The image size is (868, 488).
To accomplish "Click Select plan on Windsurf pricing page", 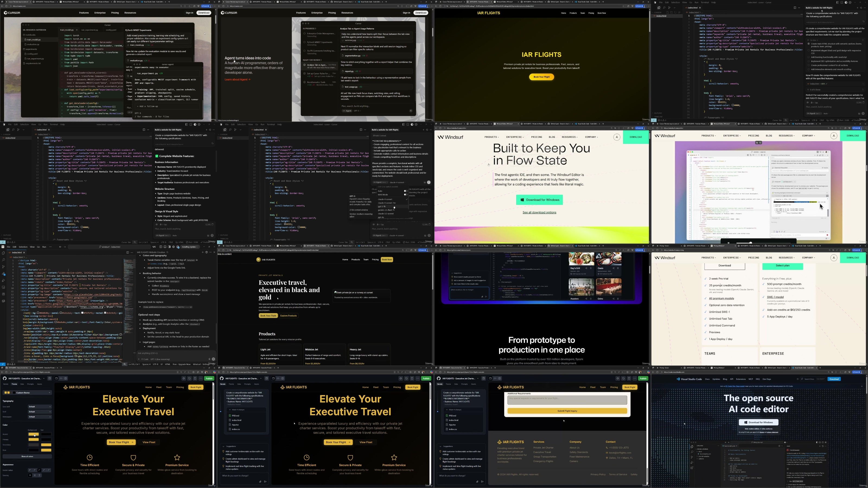I will click(x=782, y=265).
